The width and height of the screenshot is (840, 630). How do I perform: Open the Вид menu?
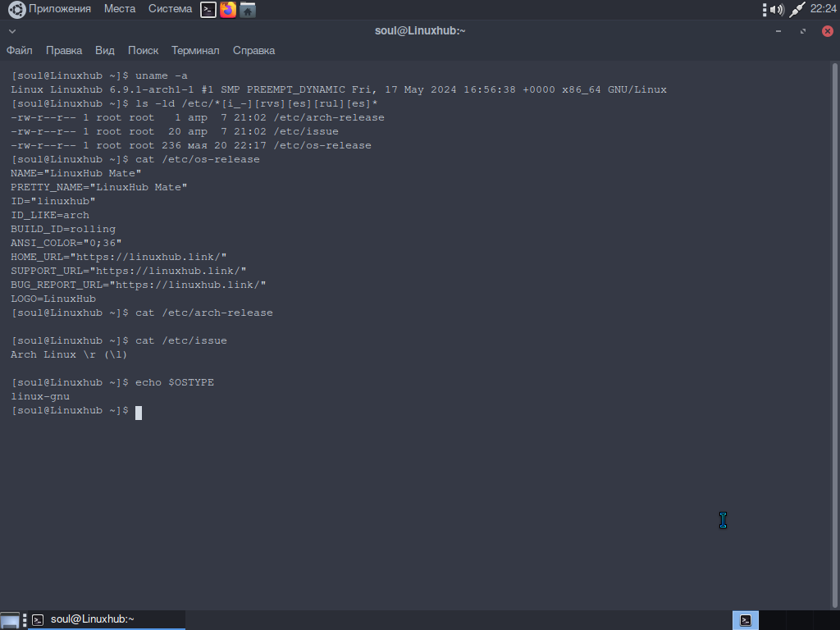[104, 50]
